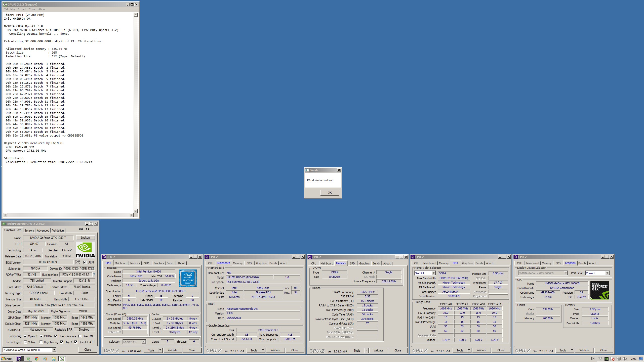Click the GPUPI vertical scrollbar up arrow
This screenshot has width=644, height=362.
click(136, 15)
